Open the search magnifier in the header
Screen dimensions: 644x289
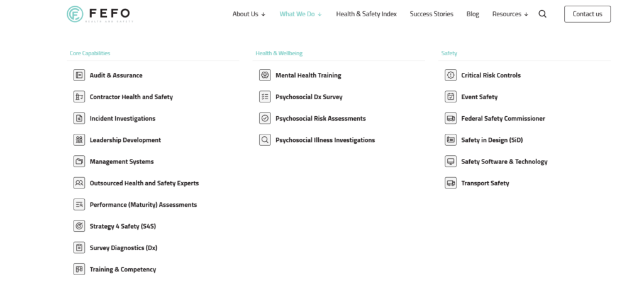[543, 14]
